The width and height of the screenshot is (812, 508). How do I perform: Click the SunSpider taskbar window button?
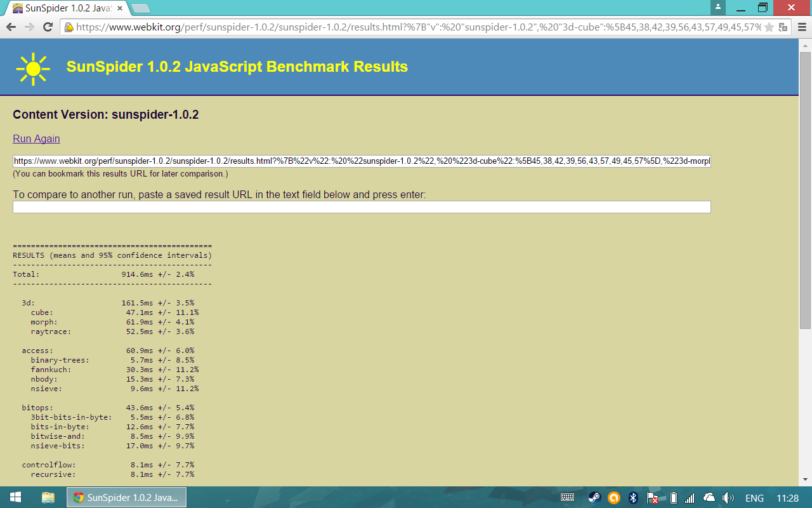click(126, 498)
